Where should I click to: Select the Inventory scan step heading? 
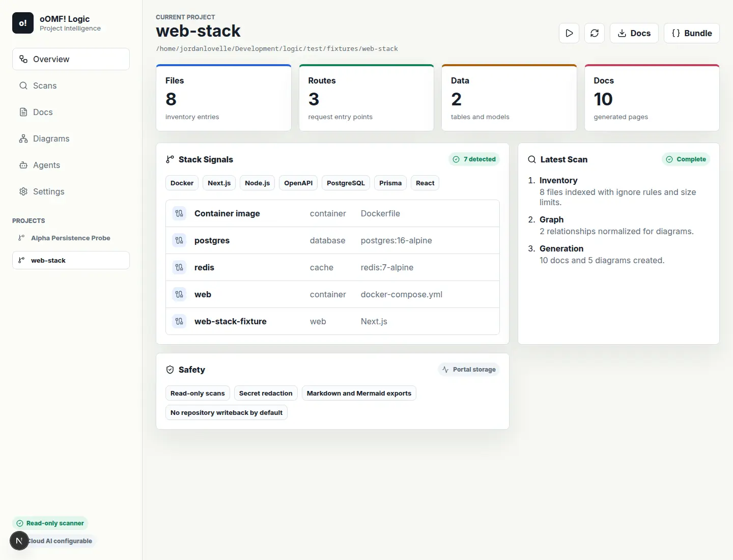[558, 180]
